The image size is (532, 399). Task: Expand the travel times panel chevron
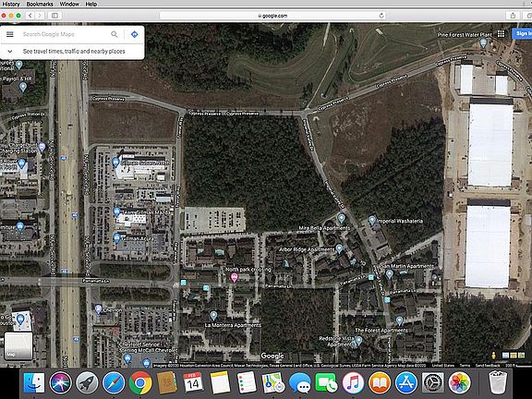tap(10, 51)
